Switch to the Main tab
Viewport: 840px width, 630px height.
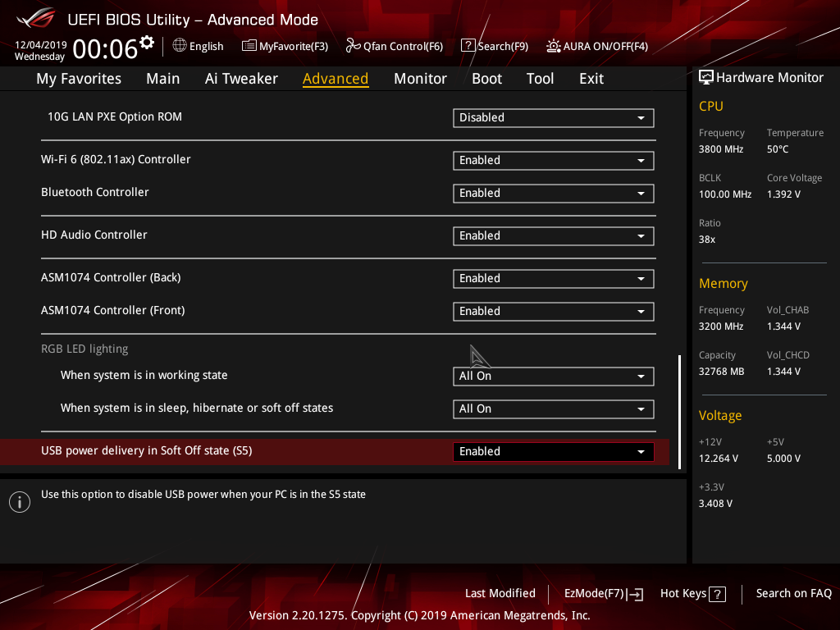pyautogui.click(x=163, y=79)
